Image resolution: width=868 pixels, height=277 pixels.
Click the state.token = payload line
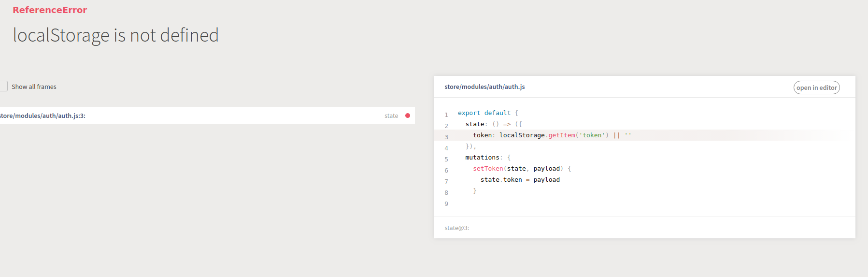tap(520, 180)
